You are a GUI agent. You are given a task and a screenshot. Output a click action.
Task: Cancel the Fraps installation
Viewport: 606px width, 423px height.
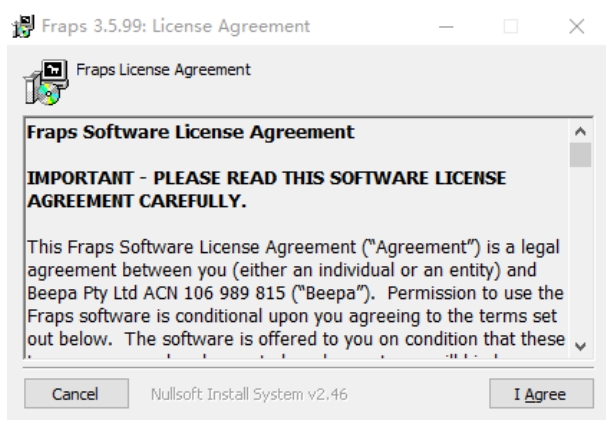[x=77, y=394]
